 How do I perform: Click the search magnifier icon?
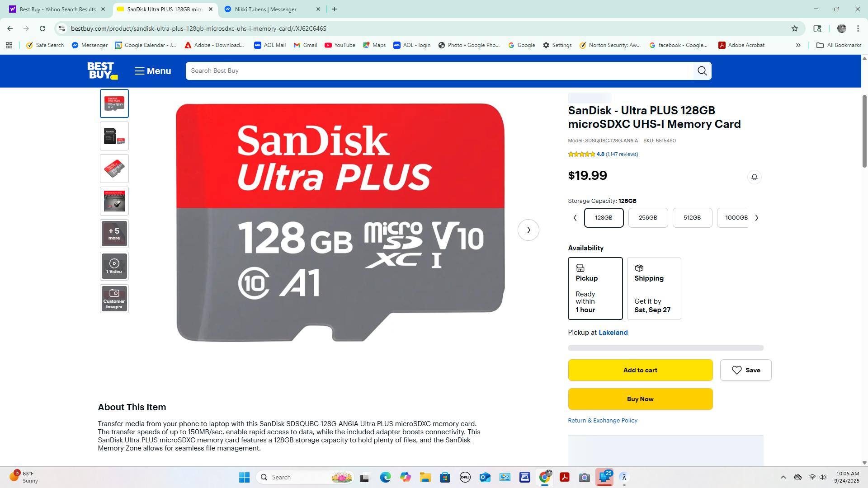point(702,71)
